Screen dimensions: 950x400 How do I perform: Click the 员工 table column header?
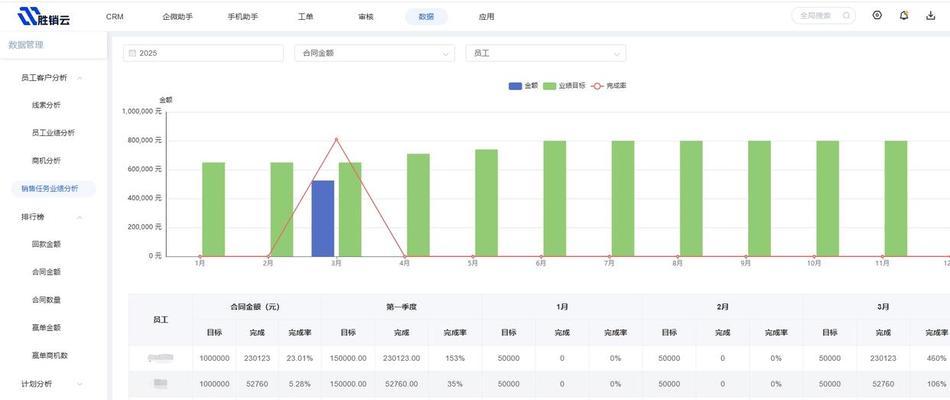point(161,319)
